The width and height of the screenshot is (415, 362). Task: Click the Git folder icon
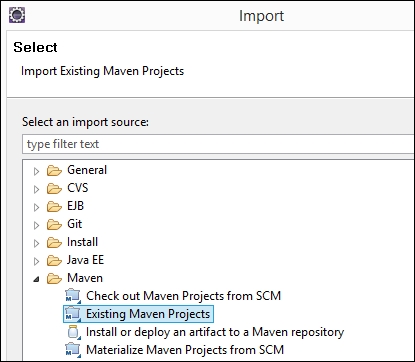[x=54, y=225]
